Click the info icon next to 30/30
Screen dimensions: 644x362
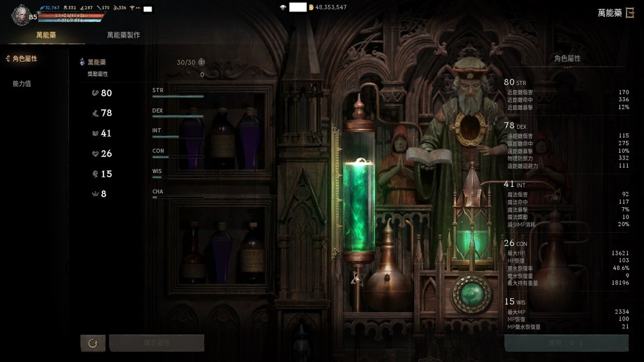click(x=201, y=62)
